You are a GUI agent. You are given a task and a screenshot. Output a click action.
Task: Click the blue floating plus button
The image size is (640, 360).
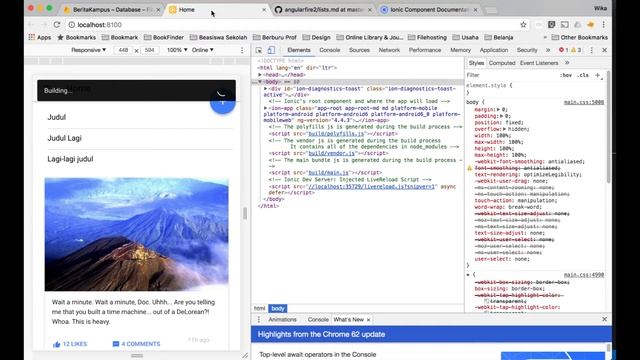coord(222,102)
